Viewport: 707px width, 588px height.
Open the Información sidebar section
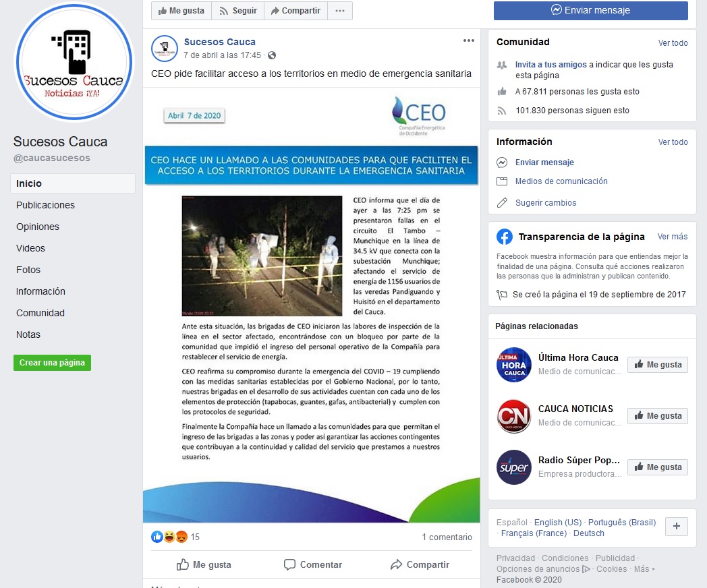[x=40, y=291]
